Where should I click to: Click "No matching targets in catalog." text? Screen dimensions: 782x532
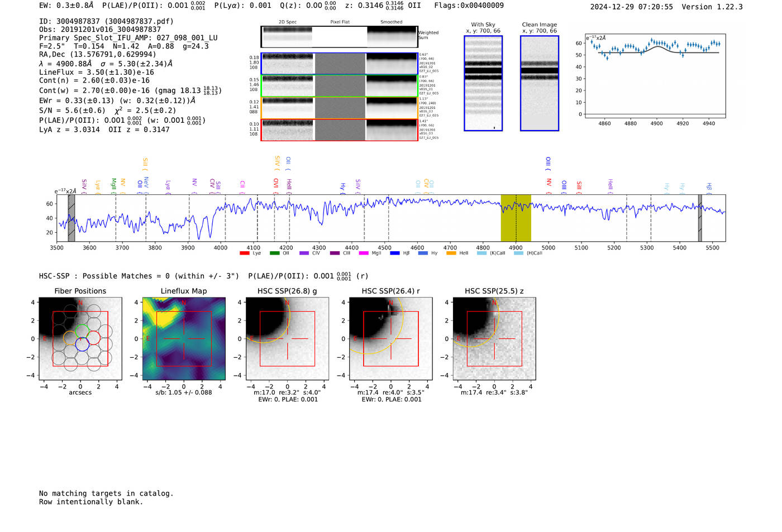click(x=106, y=493)
